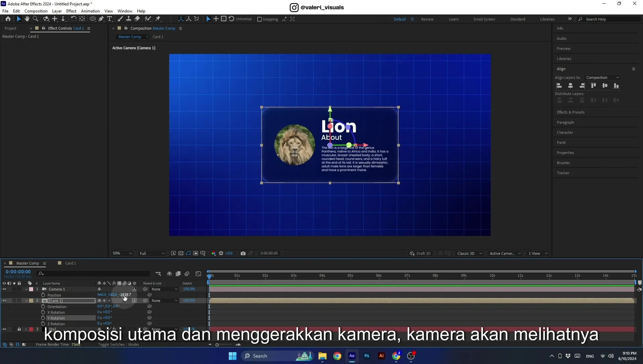643x364 pixels.
Task: Select the Pen tool
Action: (101, 19)
